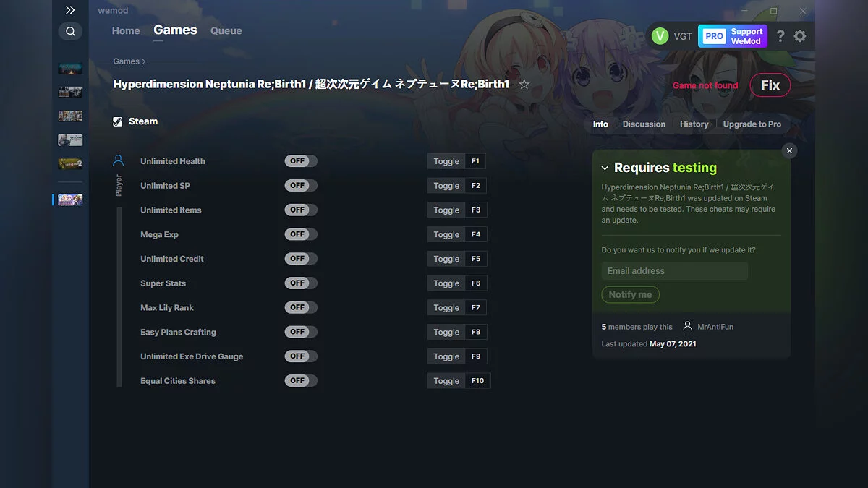Open WeMod settings via the gear icon
868x488 pixels.
coord(800,35)
